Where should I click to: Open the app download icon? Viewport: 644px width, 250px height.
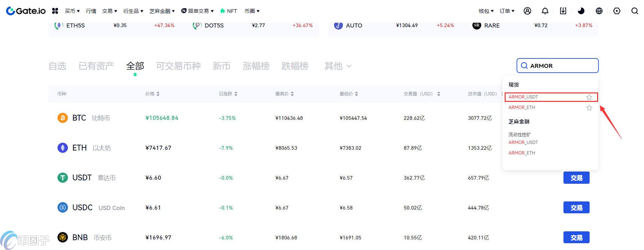pyautogui.click(x=563, y=11)
